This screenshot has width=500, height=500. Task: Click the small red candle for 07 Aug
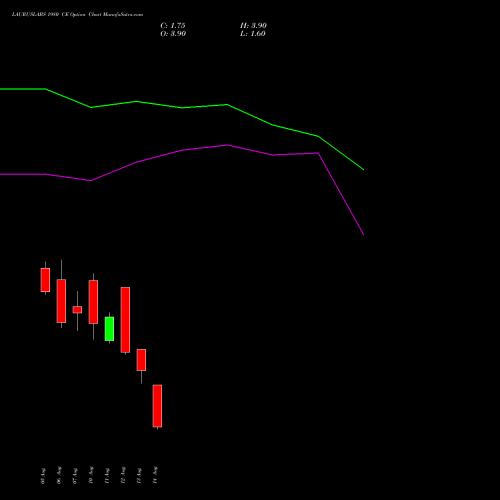[77, 310]
